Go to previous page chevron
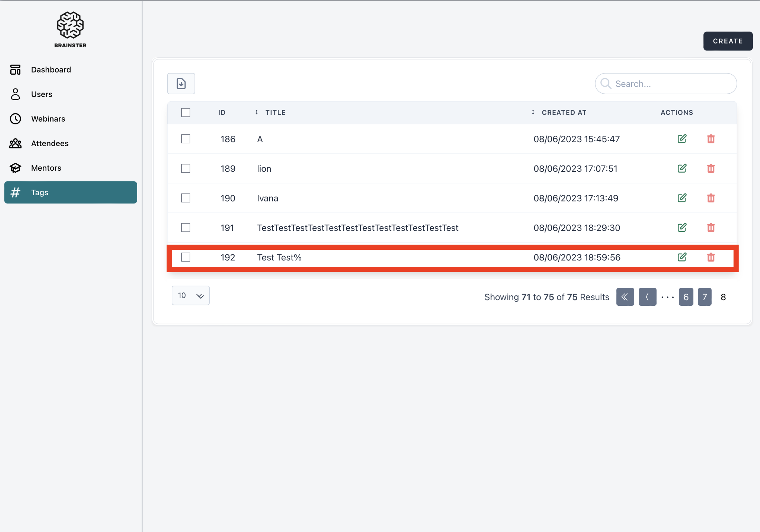 [647, 297]
